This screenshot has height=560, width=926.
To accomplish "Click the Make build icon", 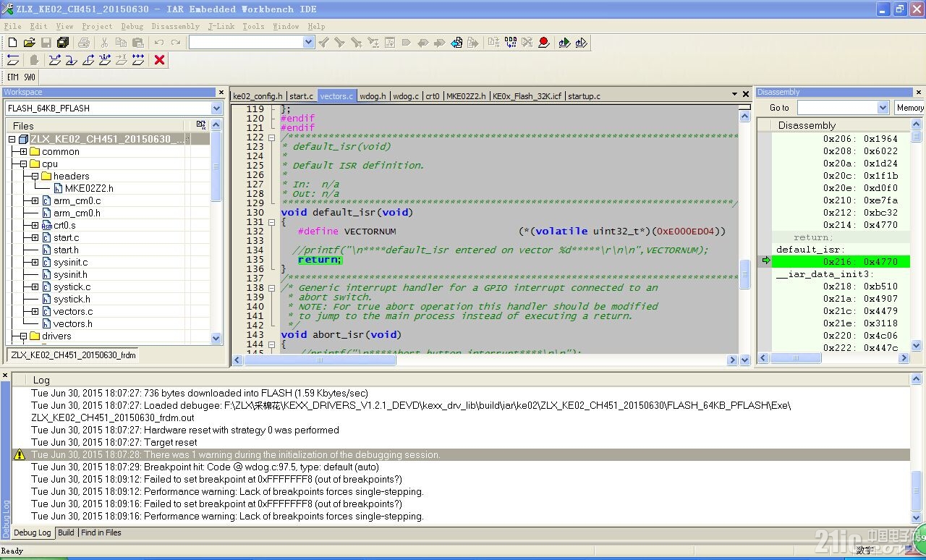I will pos(511,43).
